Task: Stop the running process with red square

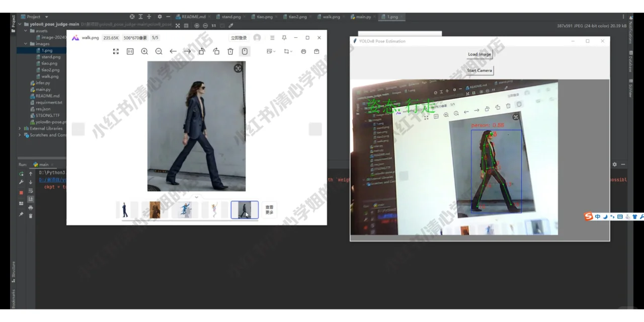Action: tap(21, 192)
